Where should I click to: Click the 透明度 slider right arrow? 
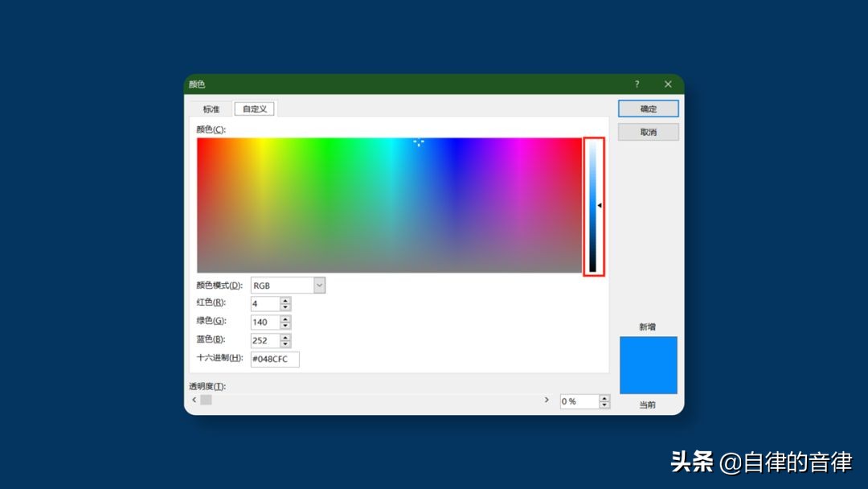(x=547, y=400)
